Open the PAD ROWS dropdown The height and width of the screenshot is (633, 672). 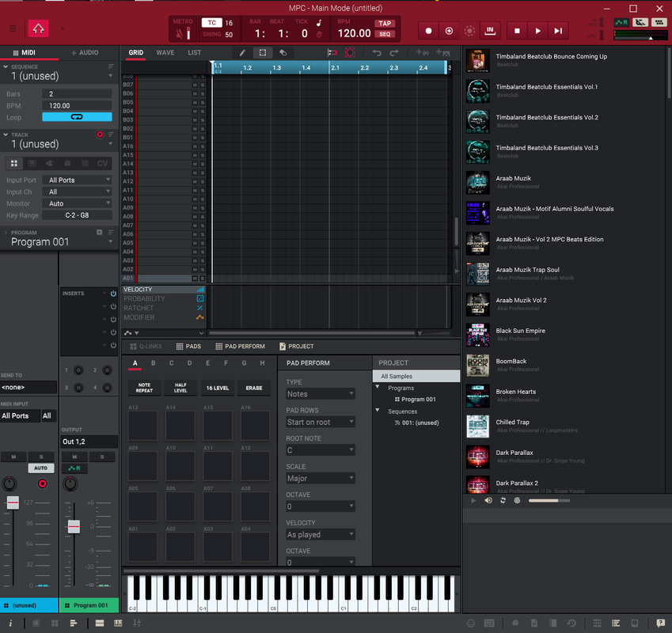pos(321,423)
